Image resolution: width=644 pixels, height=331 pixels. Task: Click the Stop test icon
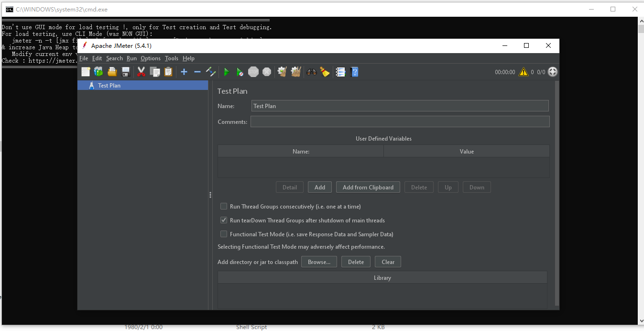pyautogui.click(x=253, y=72)
